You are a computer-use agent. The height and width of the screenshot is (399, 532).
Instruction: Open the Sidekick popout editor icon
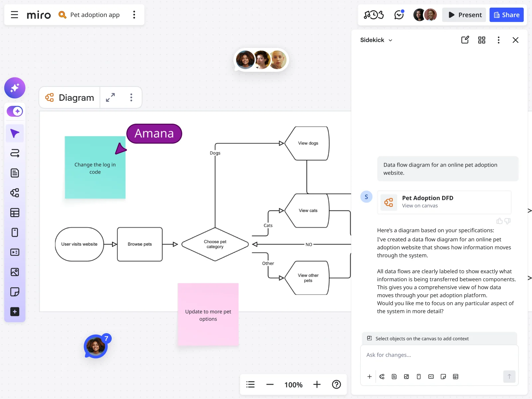pos(465,40)
